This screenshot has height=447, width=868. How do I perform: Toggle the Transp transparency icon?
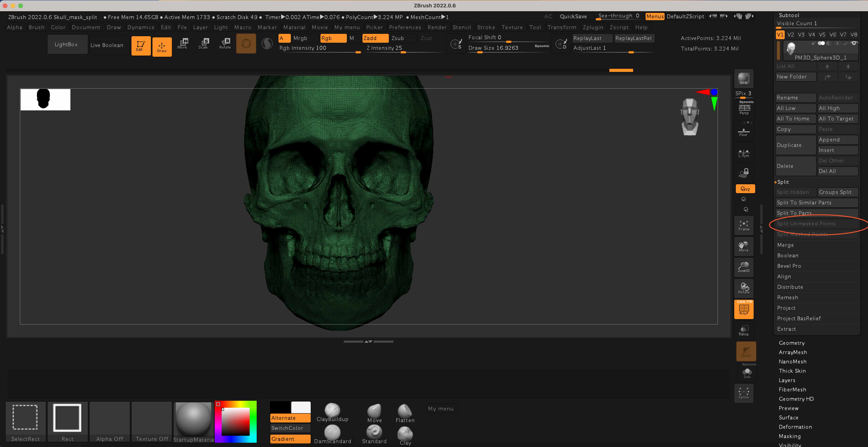[744, 330]
